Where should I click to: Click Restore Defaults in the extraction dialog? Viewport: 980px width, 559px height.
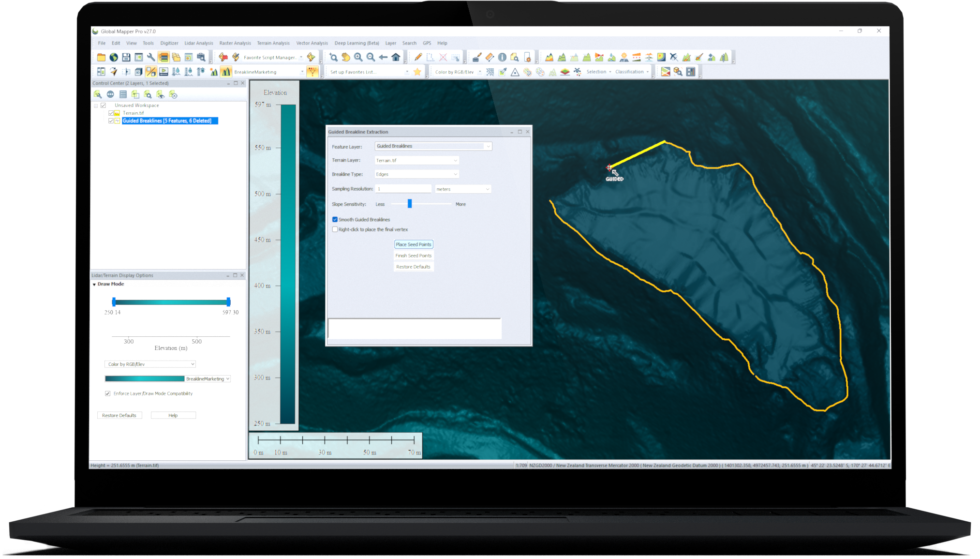[x=414, y=267]
